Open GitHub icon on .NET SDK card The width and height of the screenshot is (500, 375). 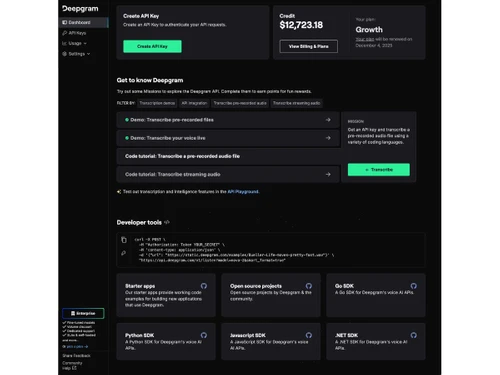coord(414,335)
